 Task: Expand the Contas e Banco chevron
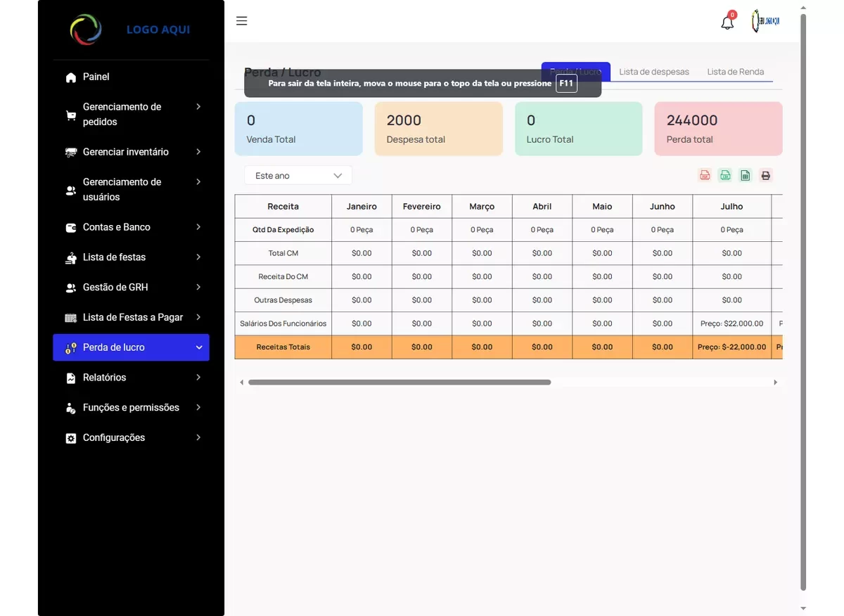[198, 227]
